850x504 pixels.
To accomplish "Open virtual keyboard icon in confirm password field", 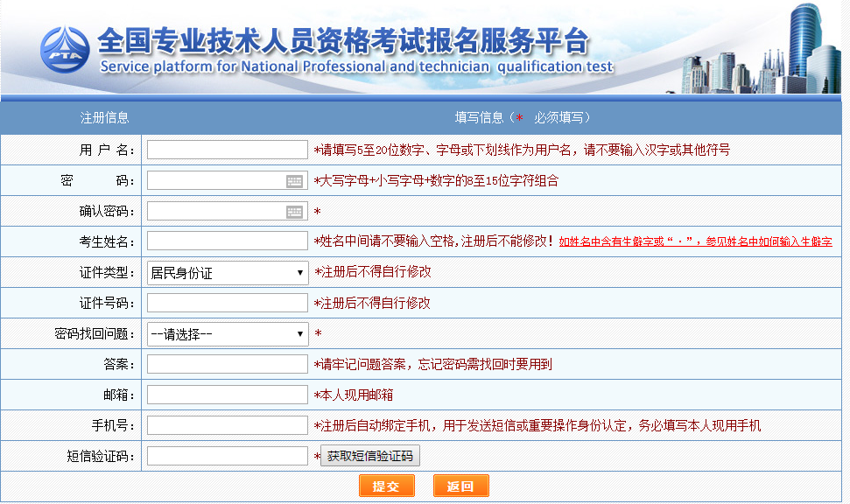I will pyautogui.click(x=294, y=212).
